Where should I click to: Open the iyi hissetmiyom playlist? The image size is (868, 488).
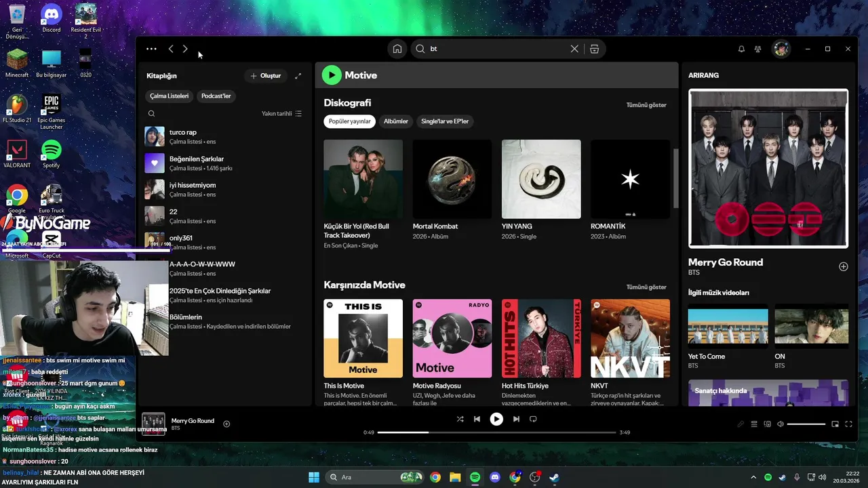224,189
